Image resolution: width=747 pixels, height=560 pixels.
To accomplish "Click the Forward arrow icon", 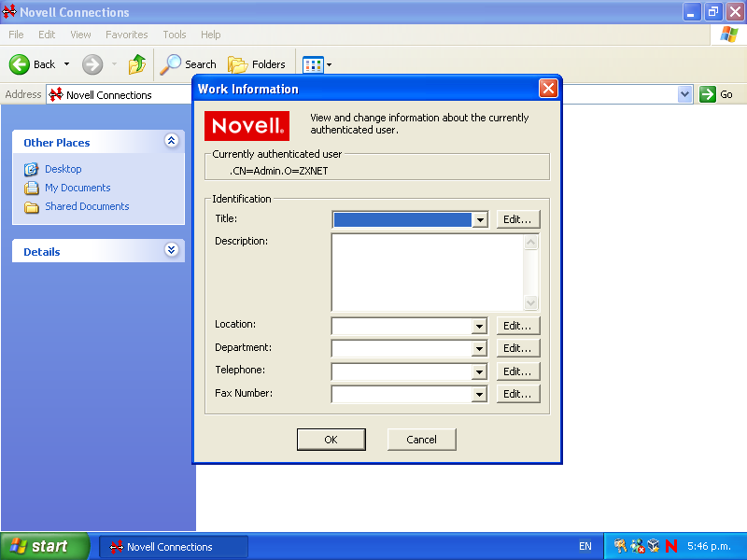I will click(92, 64).
